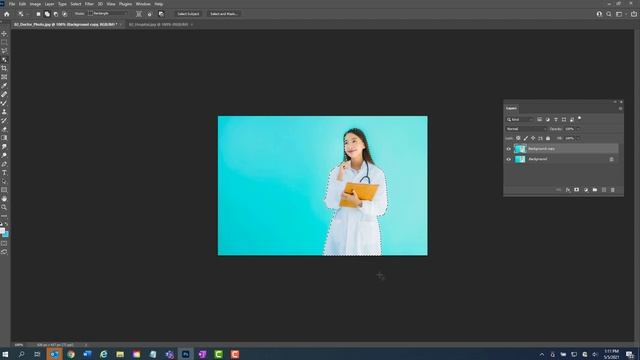Image resolution: width=640 pixels, height=360 pixels.
Task: Create new adjustment layer icon
Action: click(x=586, y=190)
